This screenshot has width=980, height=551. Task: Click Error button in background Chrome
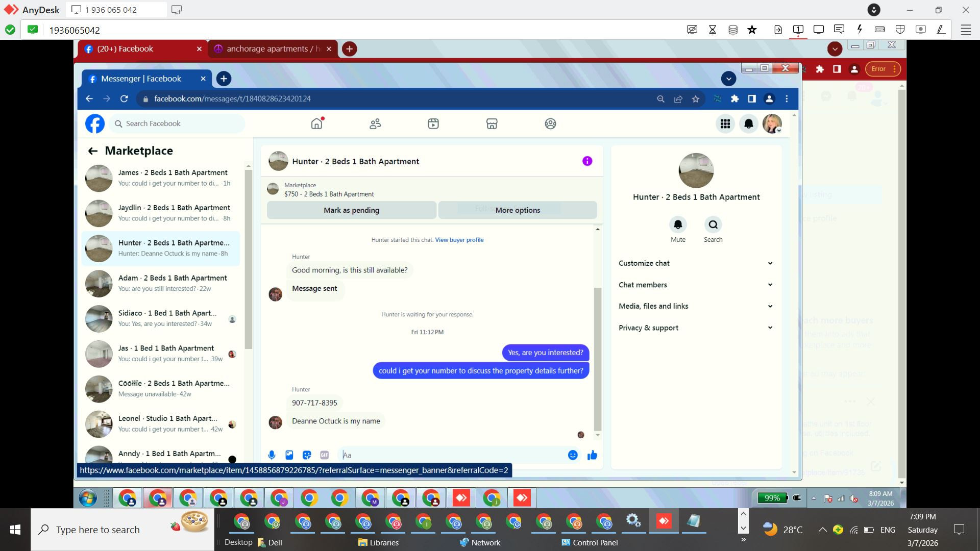tap(883, 69)
